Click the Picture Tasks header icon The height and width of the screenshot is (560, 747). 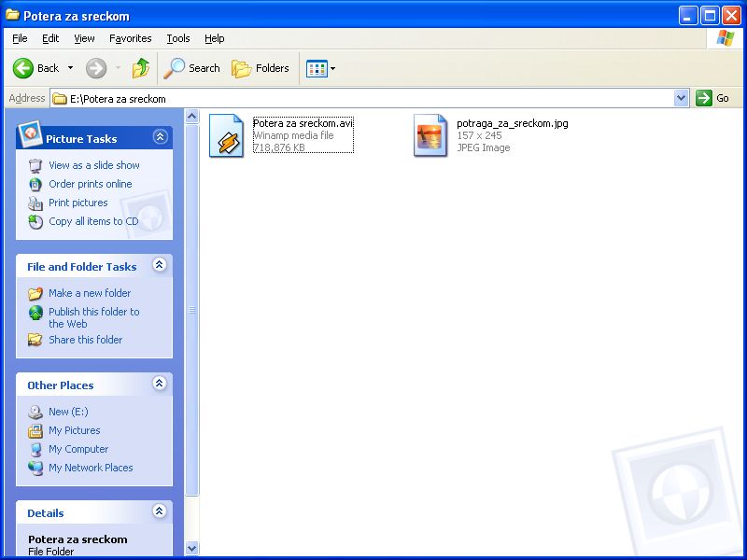30,134
